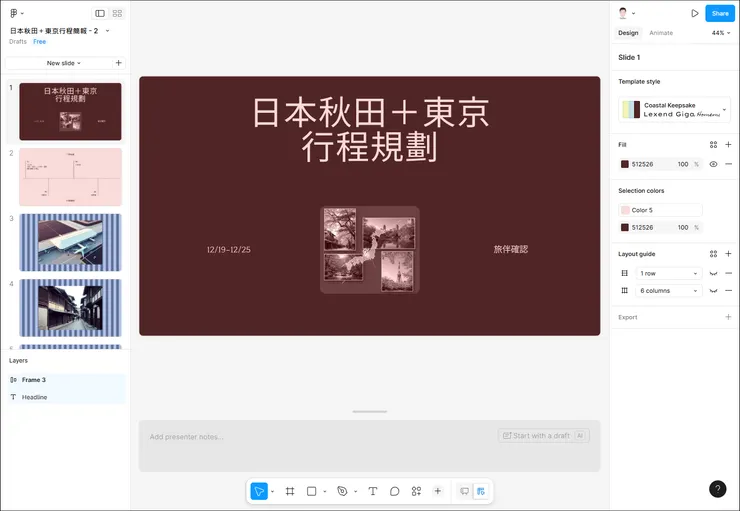
Task: Add a layout guide with plus icon
Action: pyautogui.click(x=728, y=254)
